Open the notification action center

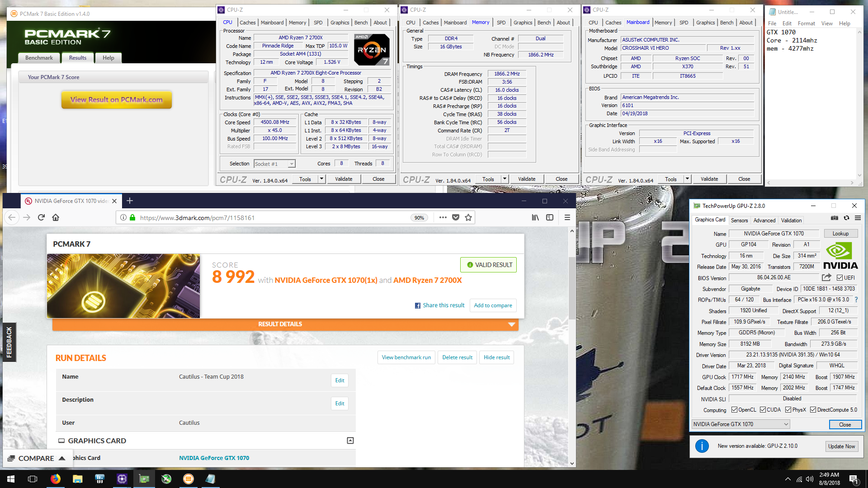point(854,479)
